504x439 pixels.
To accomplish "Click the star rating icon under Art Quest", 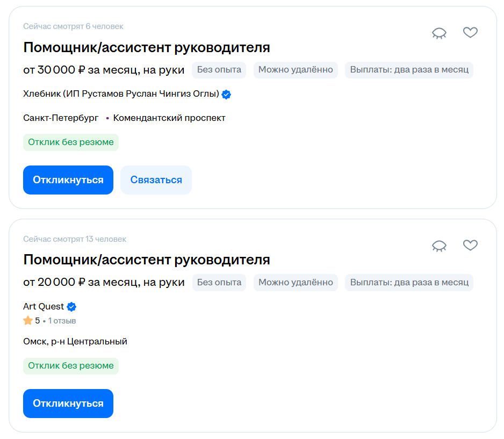I will pyautogui.click(x=28, y=321).
